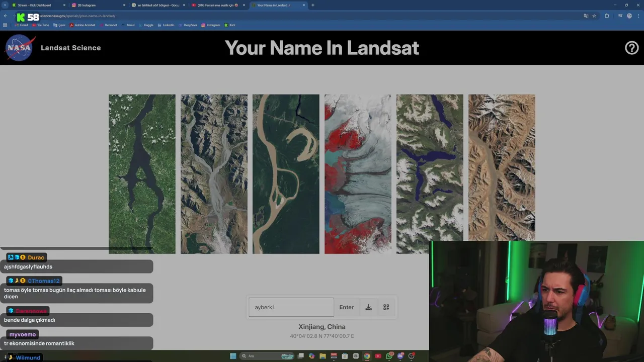Open the Kaggle bookmark

click(x=146, y=25)
